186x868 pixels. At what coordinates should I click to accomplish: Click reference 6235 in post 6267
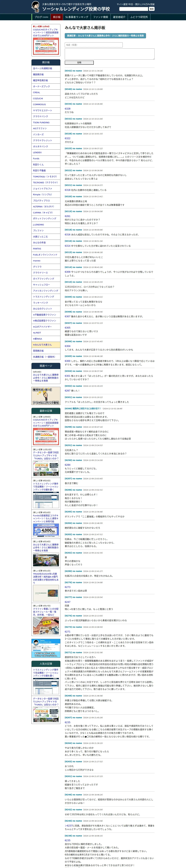click(x=68, y=722)
